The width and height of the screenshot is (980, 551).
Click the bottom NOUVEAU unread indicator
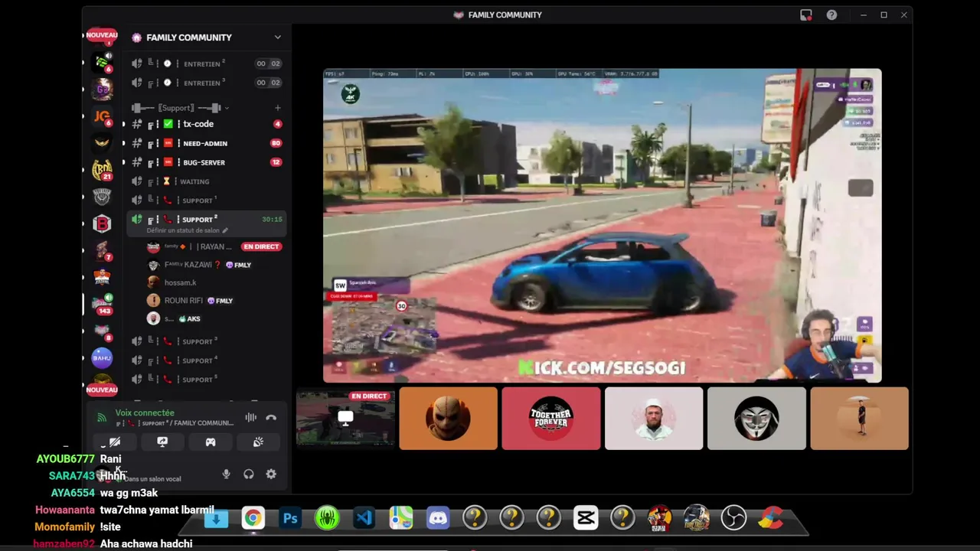coord(102,390)
